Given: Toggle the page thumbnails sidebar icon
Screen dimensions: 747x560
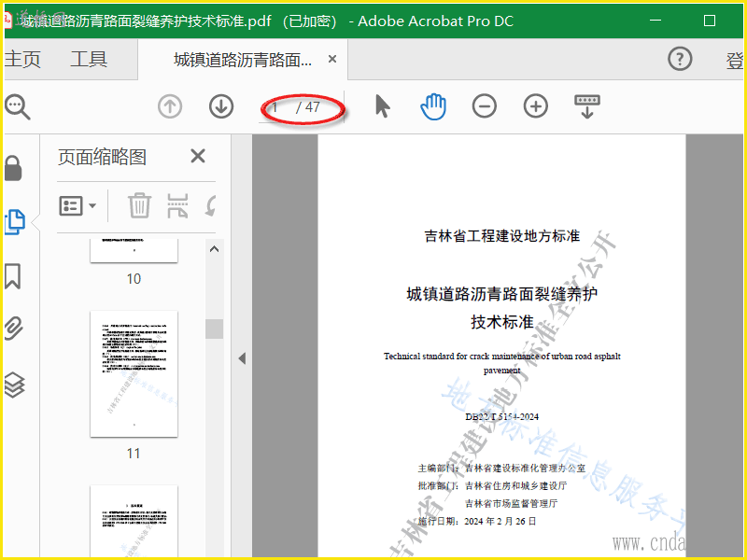Looking at the screenshot, I should tap(15, 222).
